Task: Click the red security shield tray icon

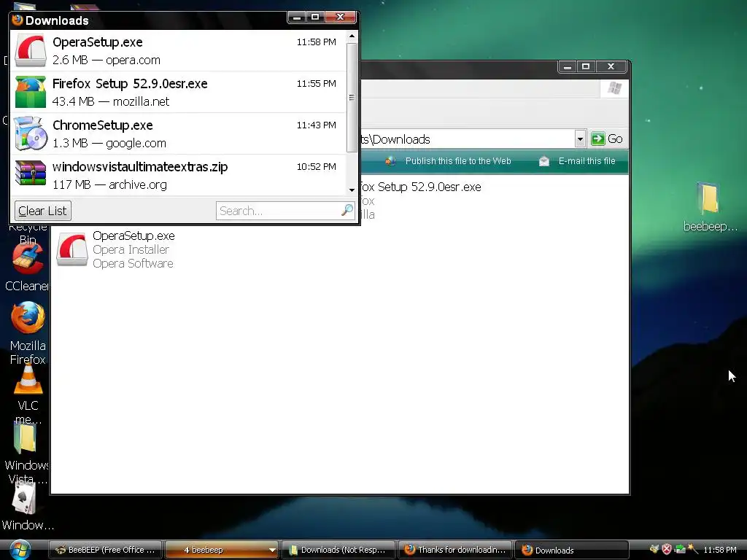Action: pos(667,550)
